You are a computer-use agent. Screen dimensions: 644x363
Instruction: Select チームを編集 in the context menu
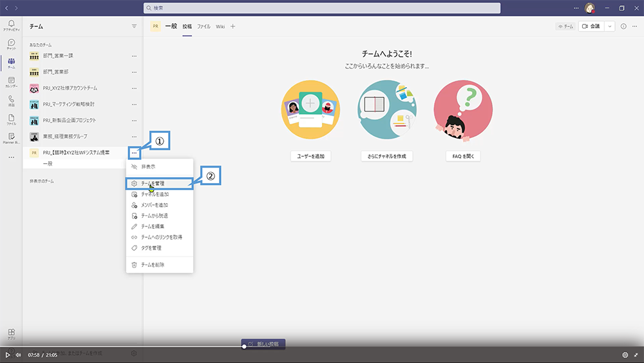coord(159,226)
